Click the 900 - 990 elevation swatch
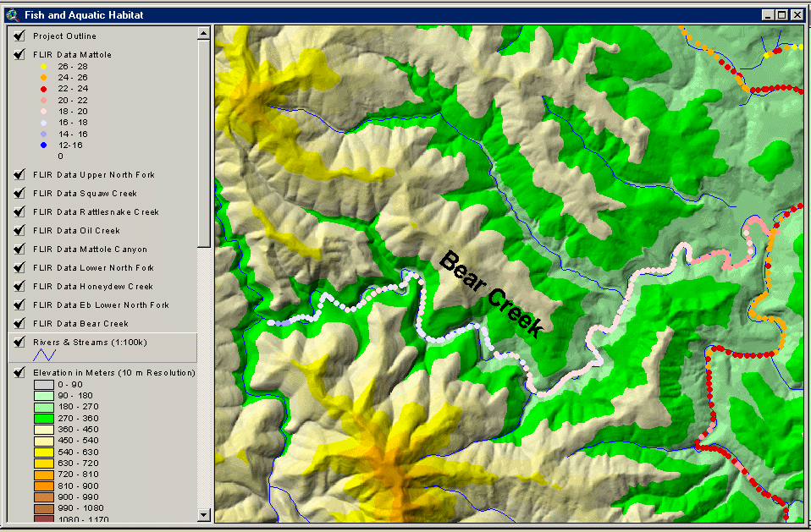Screen dimensions: 811x532 [x=44, y=497]
